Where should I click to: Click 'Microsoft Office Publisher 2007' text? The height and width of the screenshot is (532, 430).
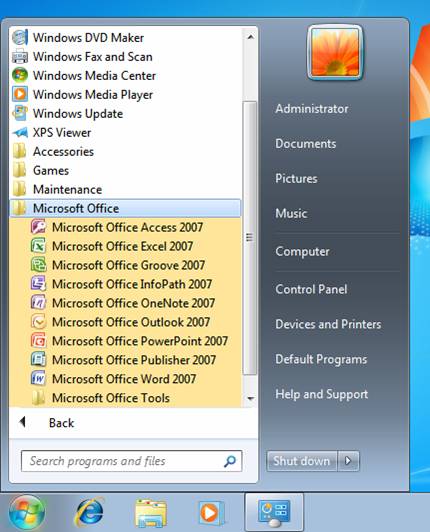click(134, 360)
